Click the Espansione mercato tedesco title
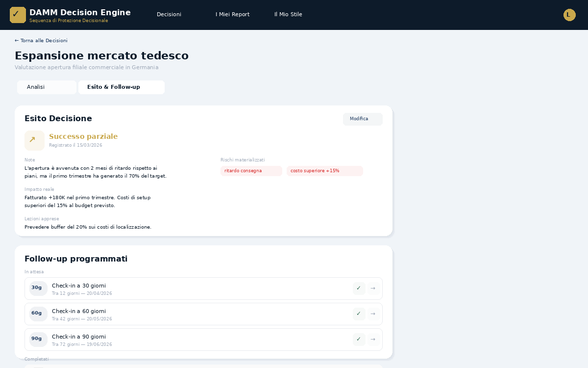The height and width of the screenshot is (368, 588). 101,56
